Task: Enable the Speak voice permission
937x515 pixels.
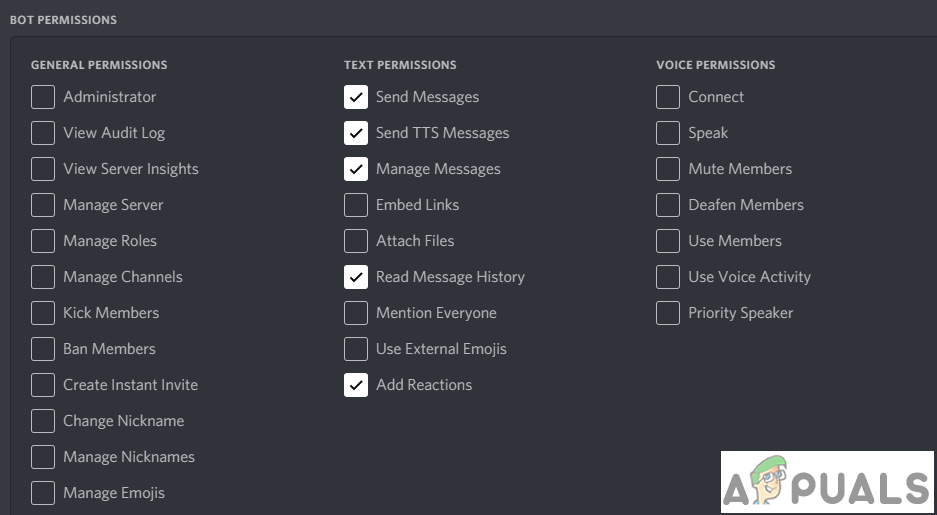Action: point(668,133)
